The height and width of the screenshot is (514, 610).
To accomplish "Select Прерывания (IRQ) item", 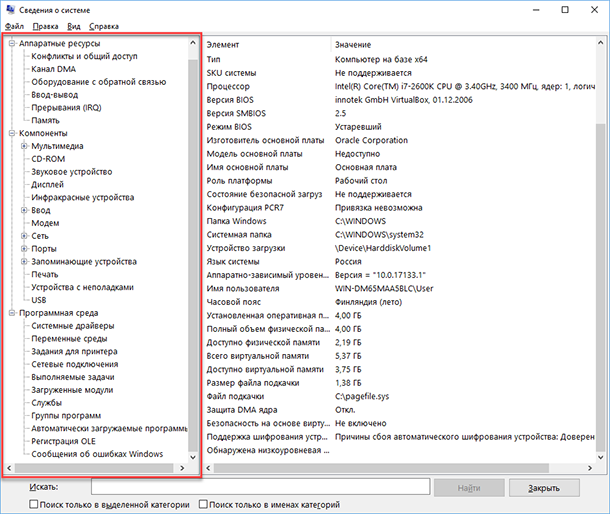I will [x=67, y=107].
